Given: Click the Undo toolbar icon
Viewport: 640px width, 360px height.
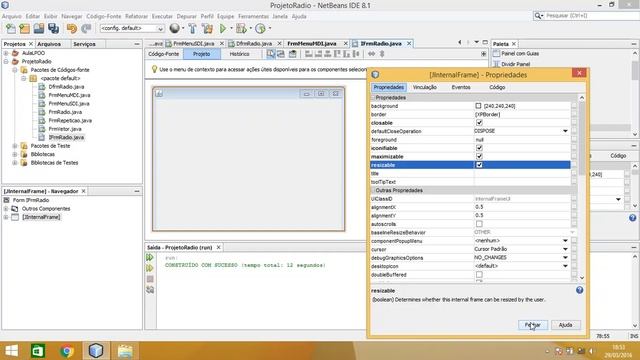Looking at the screenshot, I should 72,28.
